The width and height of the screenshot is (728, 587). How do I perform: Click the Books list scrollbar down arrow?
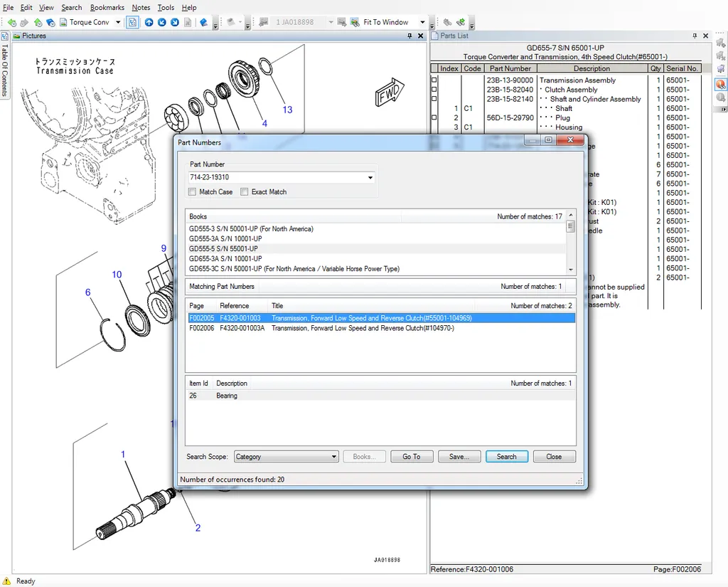pyautogui.click(x=571, y=270)
